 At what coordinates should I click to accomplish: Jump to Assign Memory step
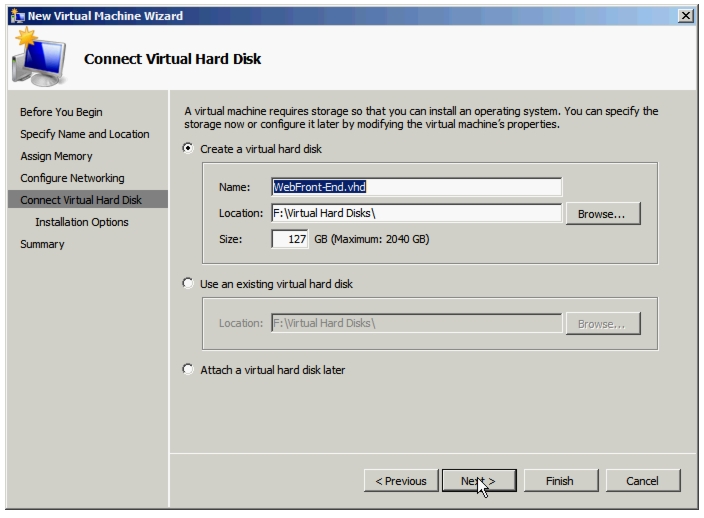pyautogui.click(x=56, y=156)
